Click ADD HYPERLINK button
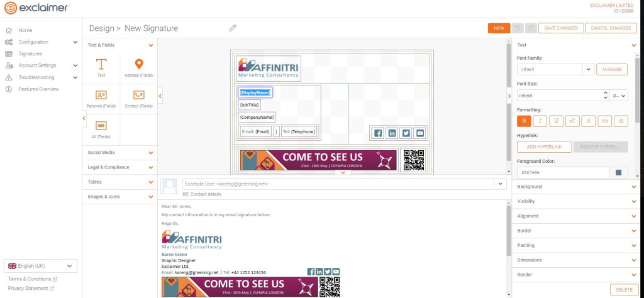The height and width of the screenshot is (298, 644). 544,147
